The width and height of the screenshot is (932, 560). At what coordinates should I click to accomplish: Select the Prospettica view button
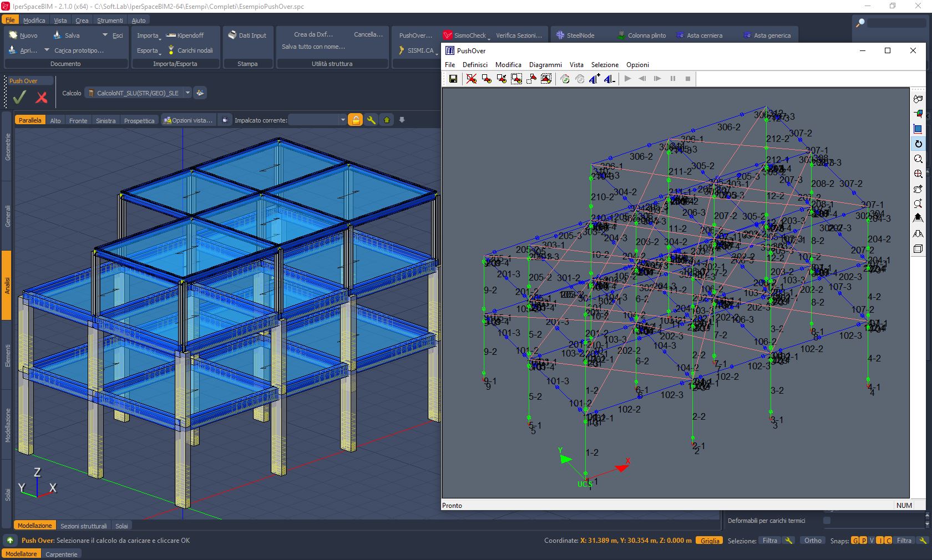click(x=139, y=120)
